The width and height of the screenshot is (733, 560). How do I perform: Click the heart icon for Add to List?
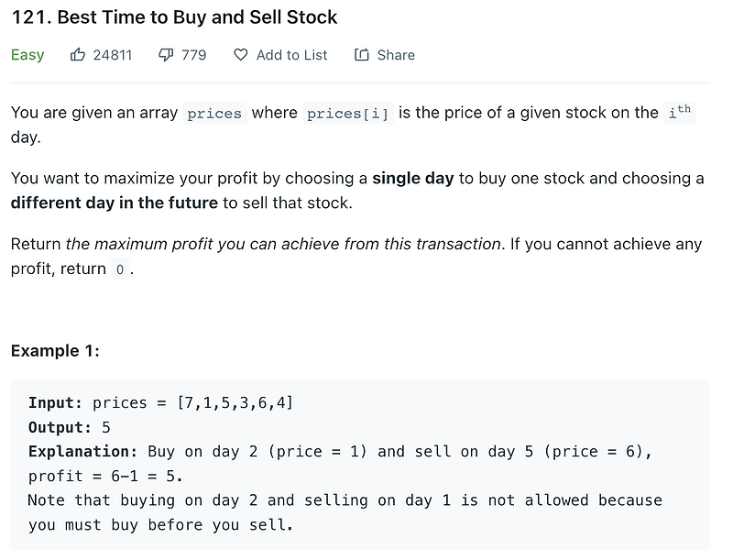click(241, 55)
